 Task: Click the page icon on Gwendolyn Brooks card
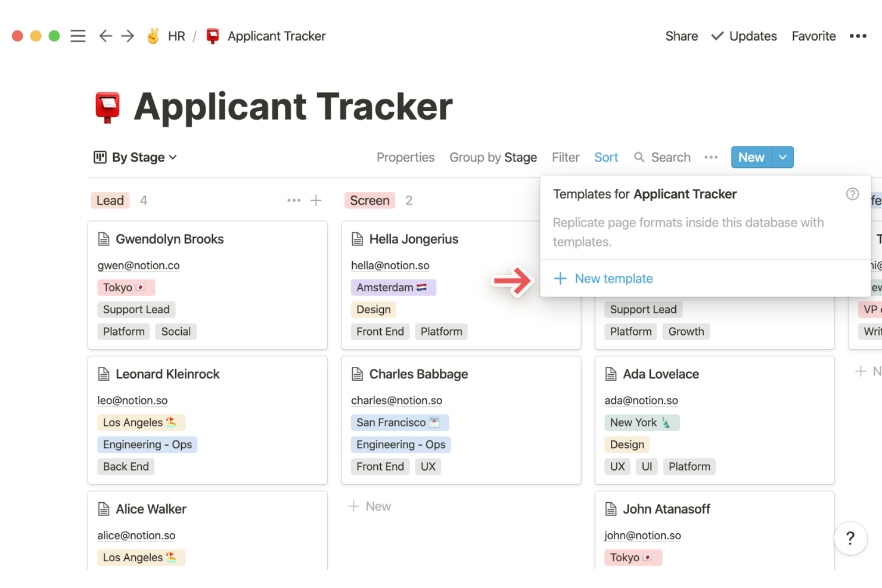point(104,238)
